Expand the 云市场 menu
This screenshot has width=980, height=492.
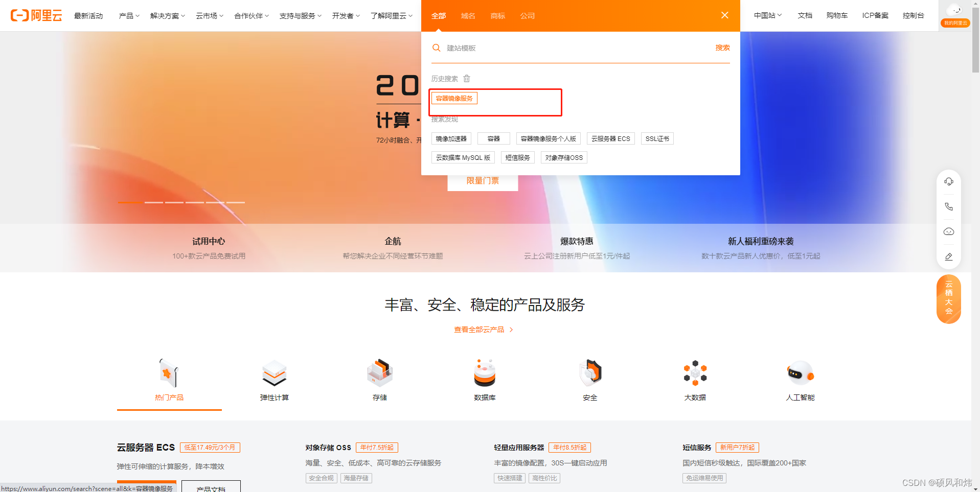click(x=210, y=16)
